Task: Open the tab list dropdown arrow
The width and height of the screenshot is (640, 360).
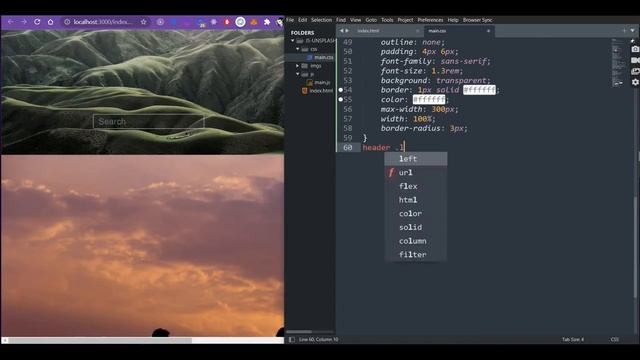Action: click(632, 31)
